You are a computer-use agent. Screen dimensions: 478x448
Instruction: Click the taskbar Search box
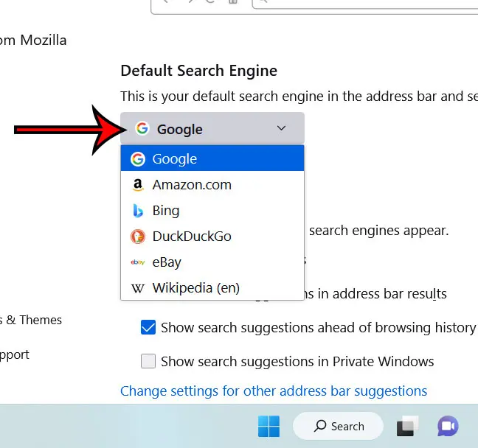339,426
